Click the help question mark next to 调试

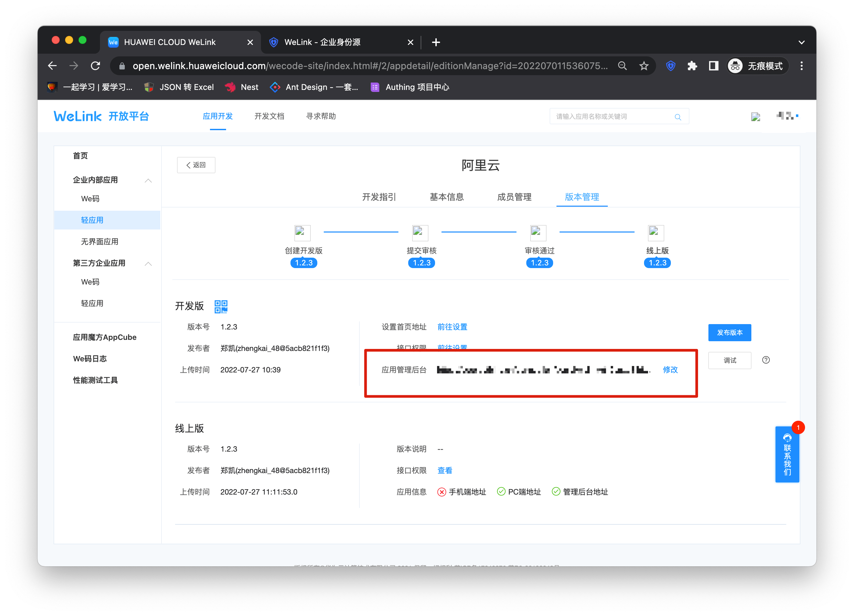click(765, 360)
